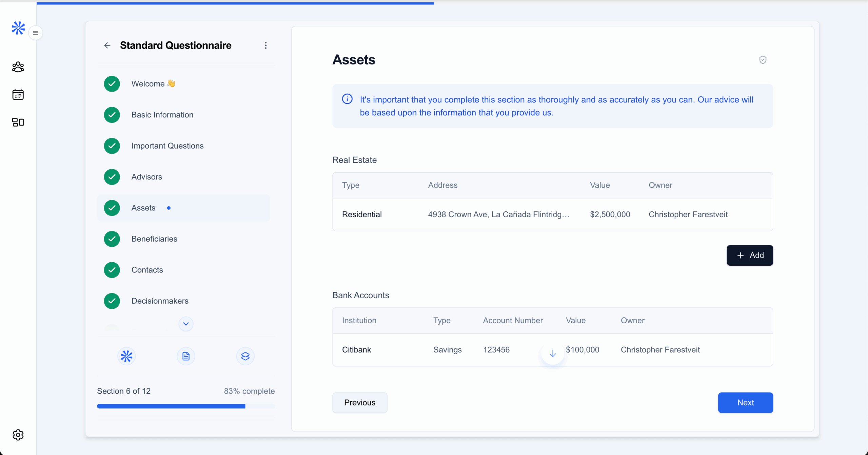Open the Decisionmakers section
The width and height of the screenshot is (868, 455).
[x=160, y=301]
